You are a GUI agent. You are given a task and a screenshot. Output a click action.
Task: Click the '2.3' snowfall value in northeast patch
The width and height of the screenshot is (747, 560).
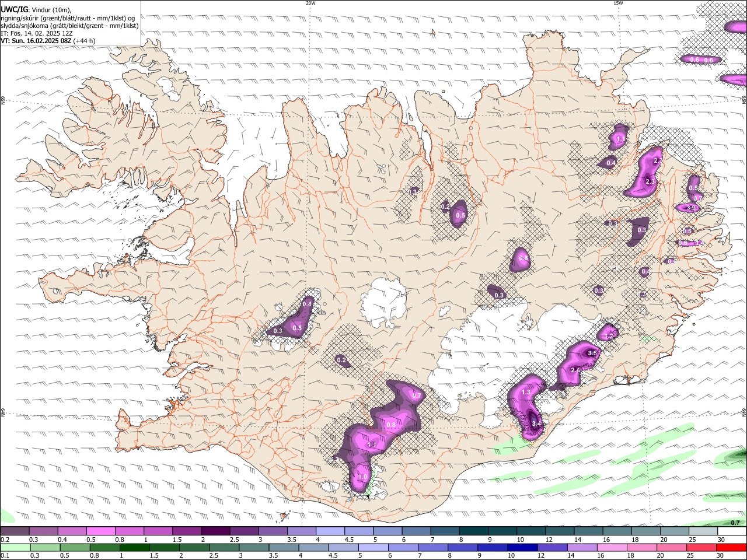(x=651, y=182)
